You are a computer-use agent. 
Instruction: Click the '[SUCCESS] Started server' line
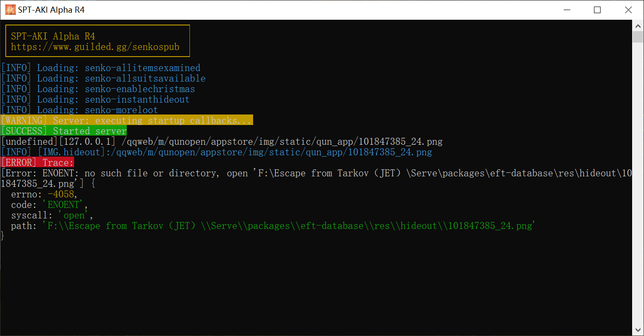click(64, 131)
